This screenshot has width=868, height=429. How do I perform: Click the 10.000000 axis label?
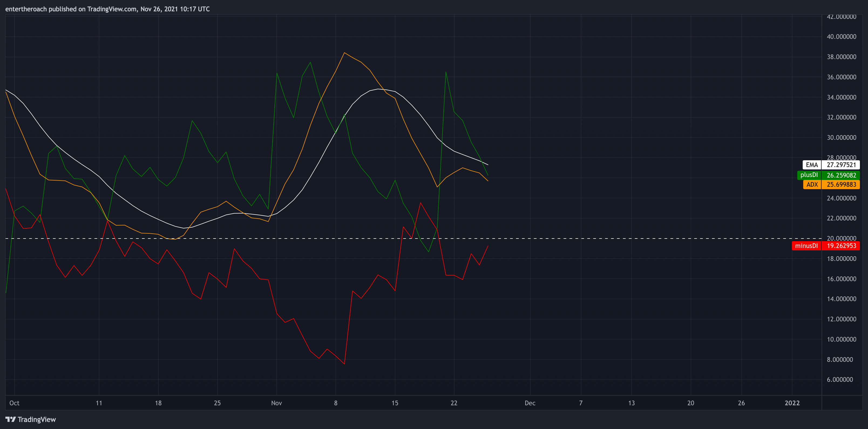pos(841,339)
